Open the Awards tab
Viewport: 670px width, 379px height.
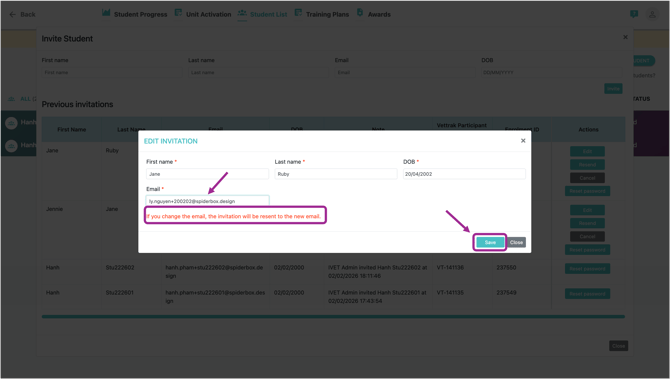click(379, 14)
